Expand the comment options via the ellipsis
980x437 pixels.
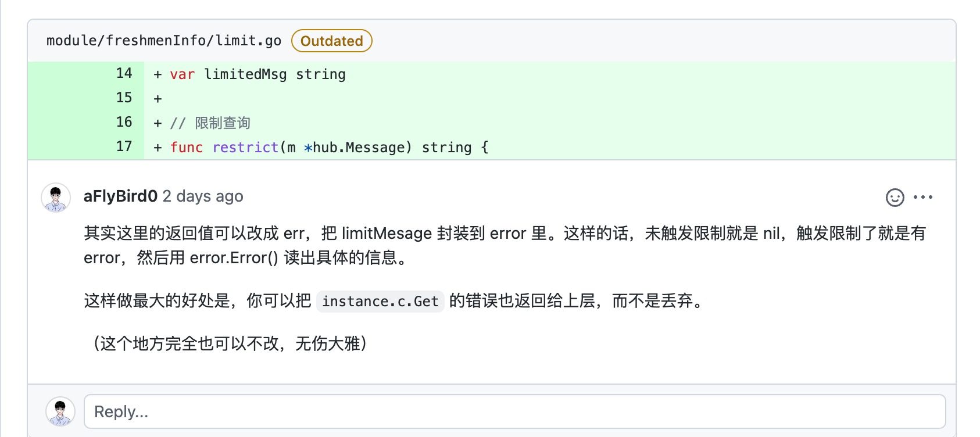coord(924,198)
